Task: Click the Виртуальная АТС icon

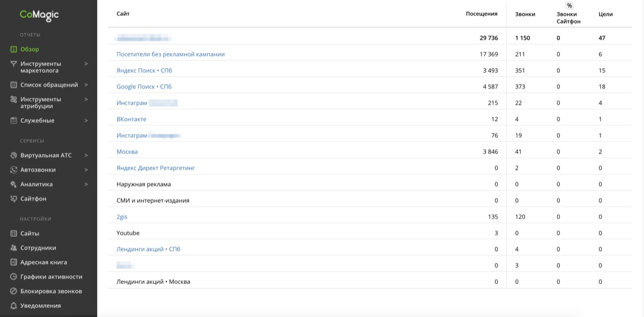Action: (14, 156)
